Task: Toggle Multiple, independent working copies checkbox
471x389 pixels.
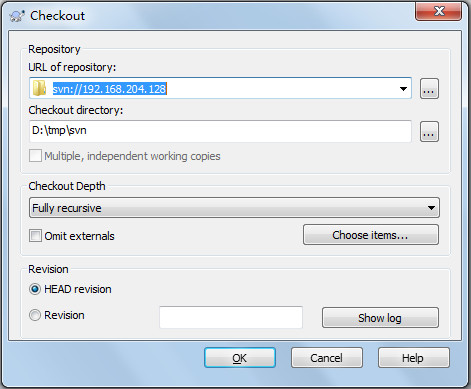Action: click(x=35, y=156)
